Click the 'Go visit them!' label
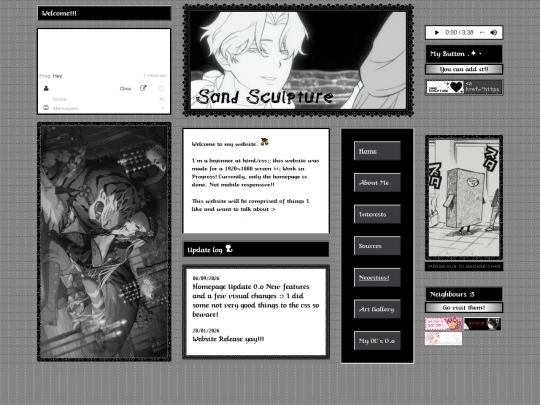The height and width of the screenshot is (405, 540). click(x=464, y=308)
